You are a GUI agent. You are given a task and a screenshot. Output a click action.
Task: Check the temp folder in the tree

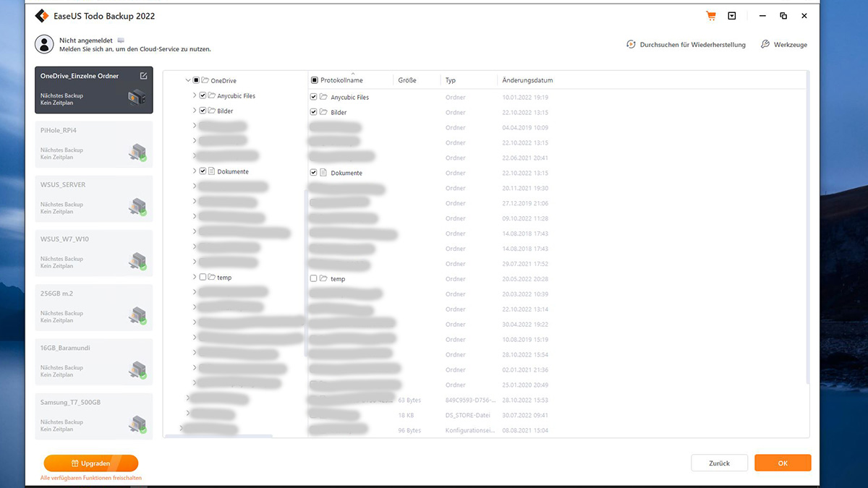(203, 278)
